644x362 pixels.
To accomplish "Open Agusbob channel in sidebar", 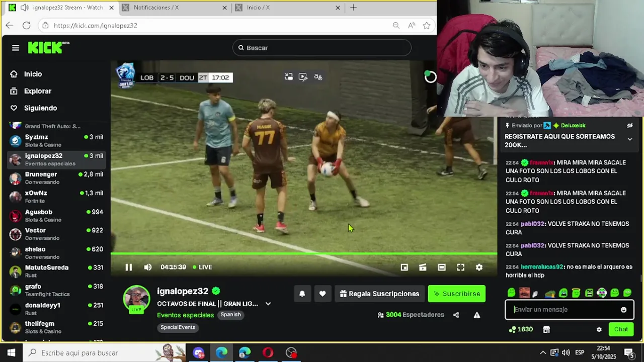I will 57,216.
